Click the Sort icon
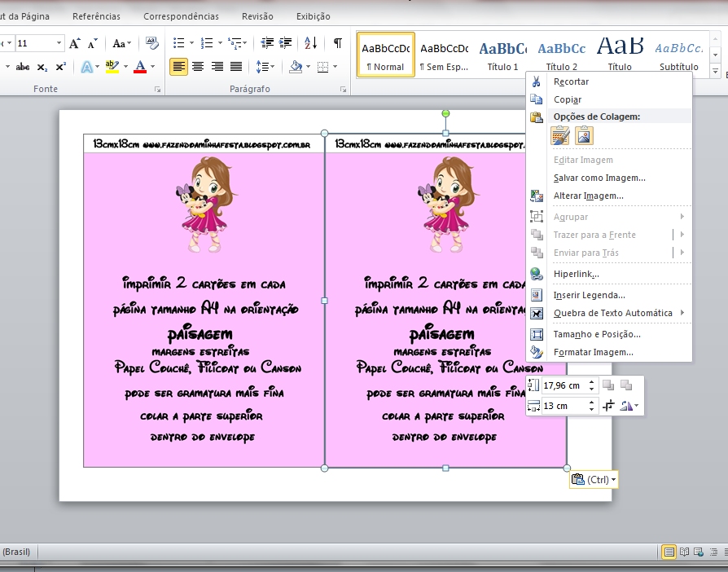Screen dimensions: 728x572 pyautogui.click(x=310, y=43)
